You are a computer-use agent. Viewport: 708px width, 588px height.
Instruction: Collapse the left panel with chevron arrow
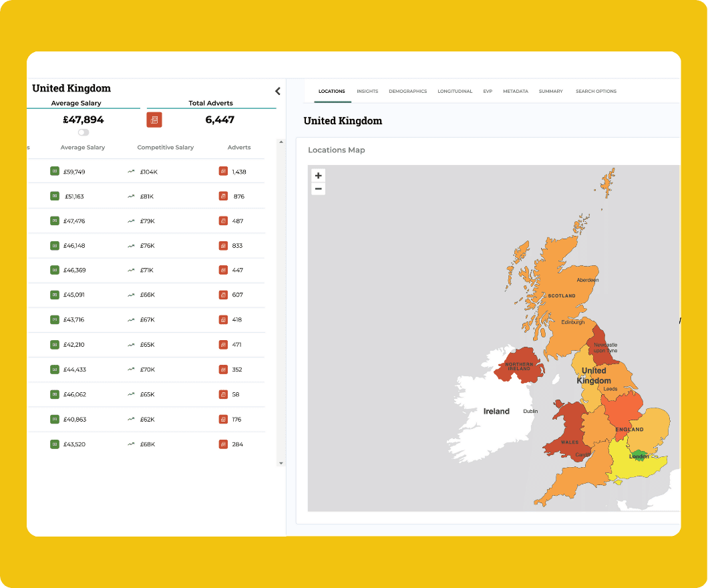(x=278, y=92)
